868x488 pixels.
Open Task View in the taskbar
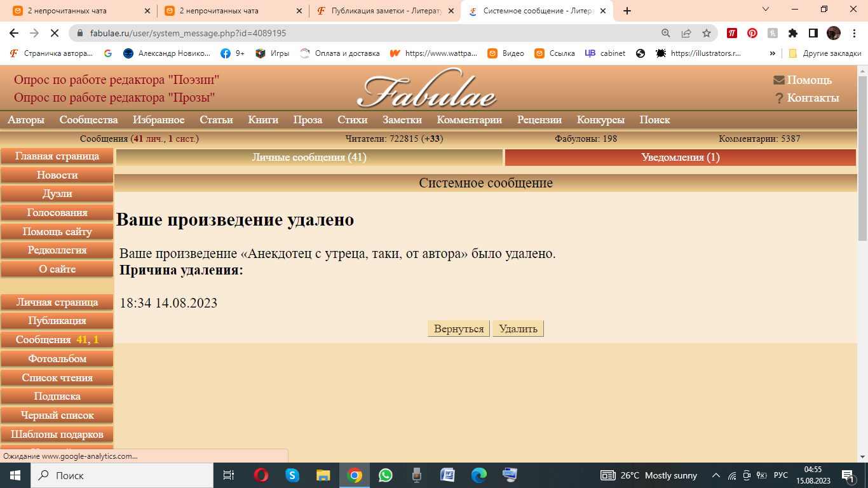click(229, 475)
